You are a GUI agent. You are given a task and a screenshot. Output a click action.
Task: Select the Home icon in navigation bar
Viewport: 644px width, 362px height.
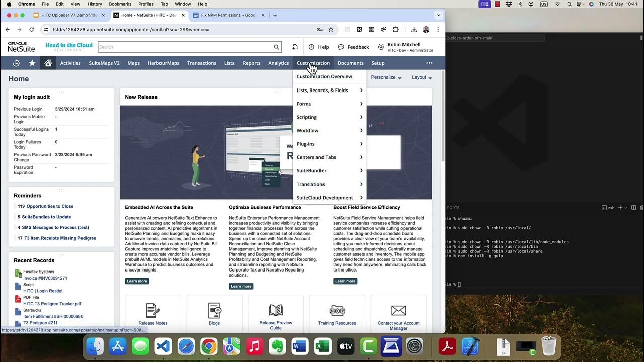(x=47, y=63)
